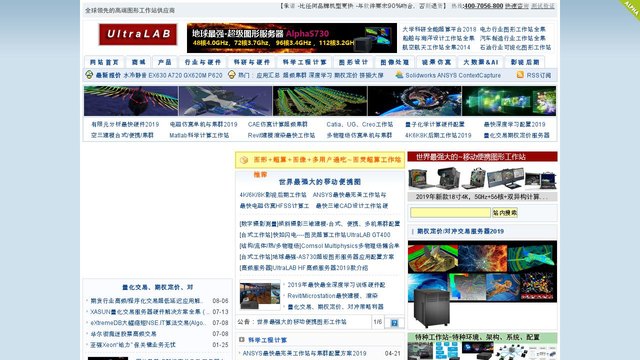The width and height of the screenshot is (640, 360).
Task: Click the 2019年最快最全深度学习训练硬件配 link
Action: click(336, 284)
